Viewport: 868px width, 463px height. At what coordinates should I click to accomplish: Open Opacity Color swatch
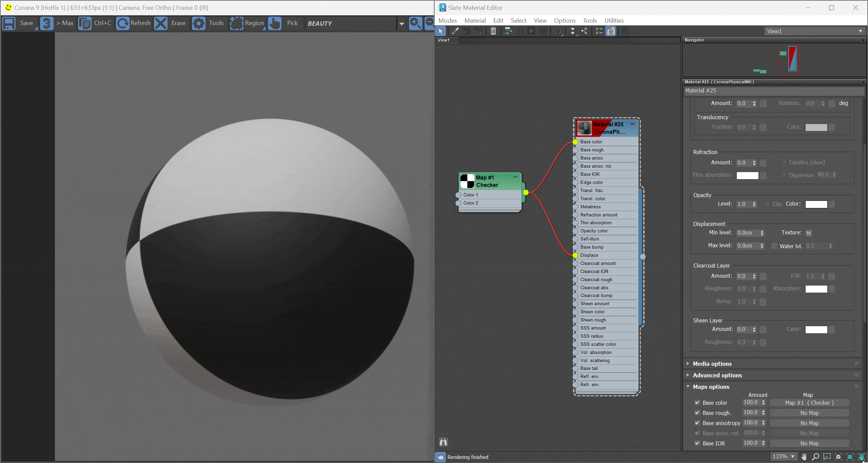point(816,204)
